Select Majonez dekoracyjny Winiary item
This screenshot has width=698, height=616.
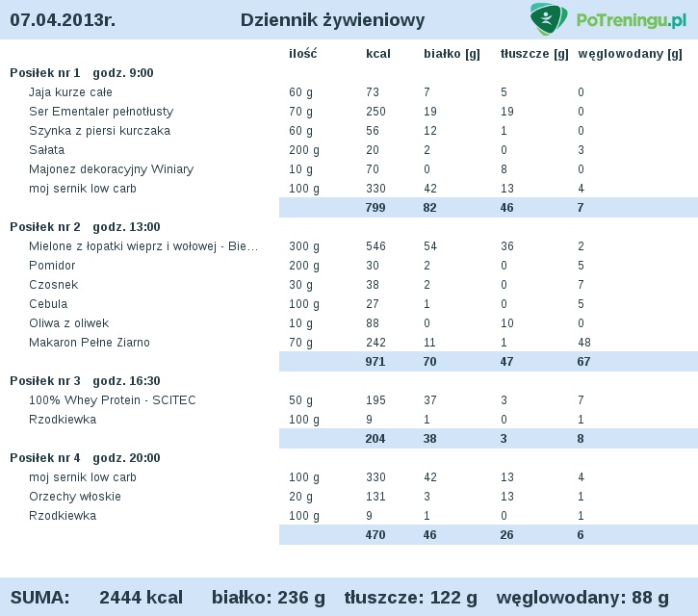112,169
